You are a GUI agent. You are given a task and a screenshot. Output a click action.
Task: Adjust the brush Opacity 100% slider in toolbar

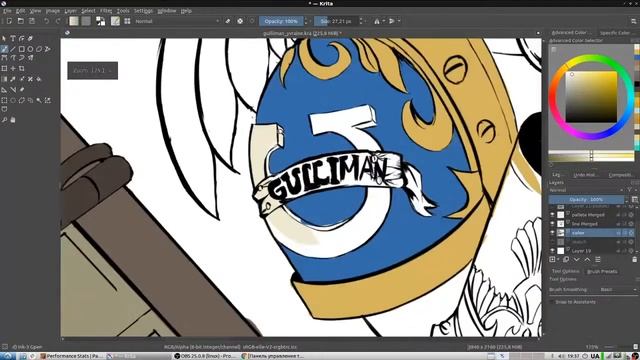tap(281, 21)
